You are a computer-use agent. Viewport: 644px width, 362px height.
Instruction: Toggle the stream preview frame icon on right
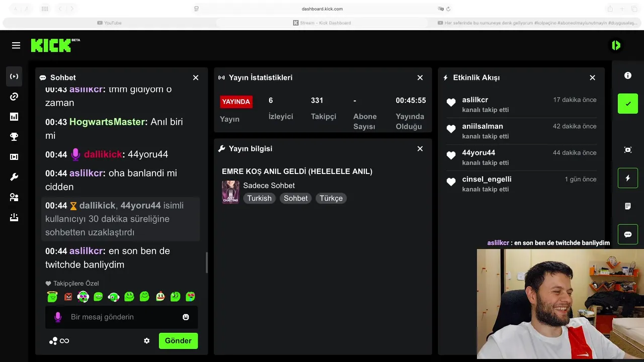point(628,150)
